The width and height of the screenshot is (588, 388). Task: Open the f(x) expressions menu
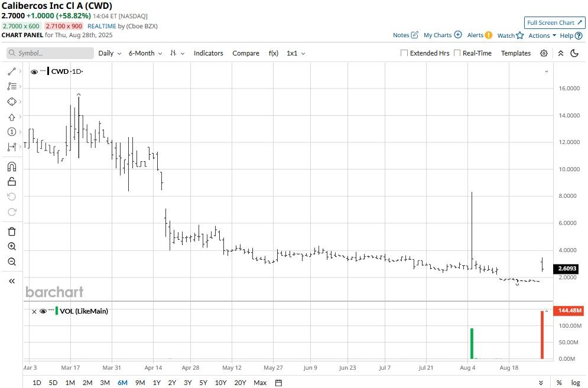click(274, 53)
